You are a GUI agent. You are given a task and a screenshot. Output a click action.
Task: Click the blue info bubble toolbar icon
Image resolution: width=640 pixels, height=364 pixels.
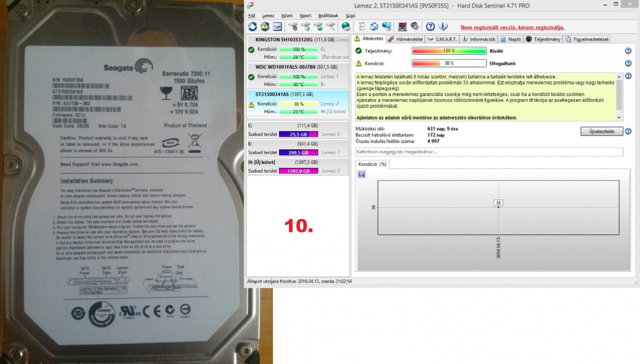click(x=443, y=26)
